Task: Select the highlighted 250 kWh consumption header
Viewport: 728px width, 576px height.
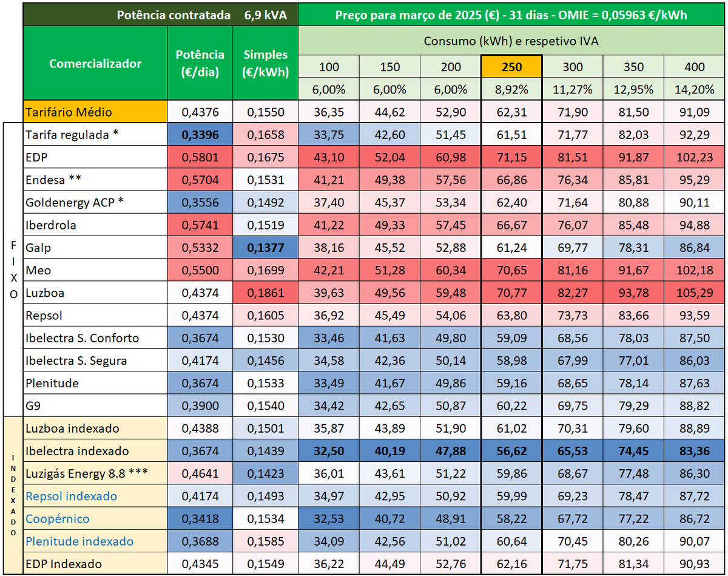Action: 511,67
